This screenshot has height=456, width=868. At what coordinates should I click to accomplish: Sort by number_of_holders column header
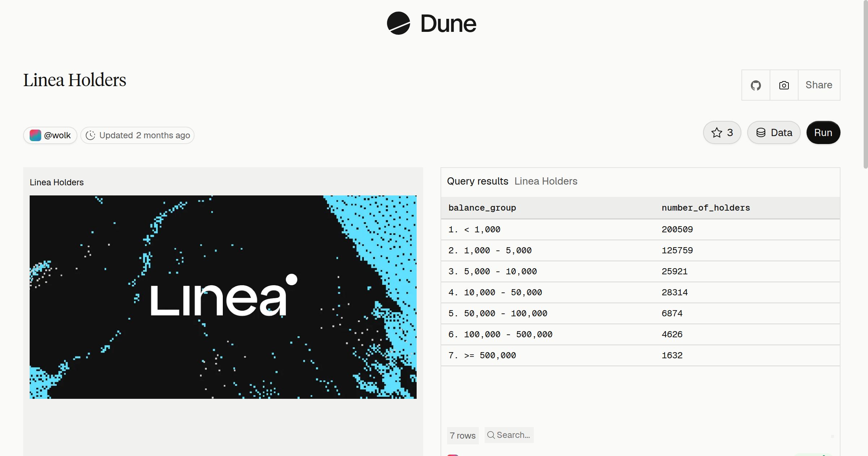pos(706,208)
